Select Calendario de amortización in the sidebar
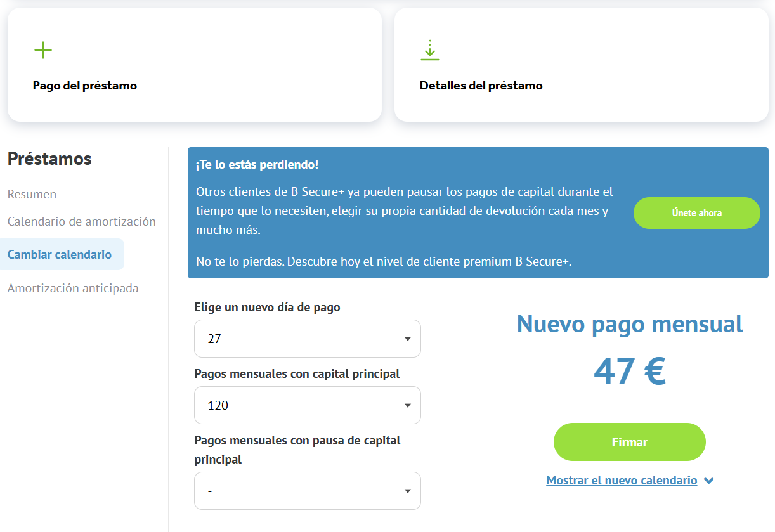 coord(81,221)
